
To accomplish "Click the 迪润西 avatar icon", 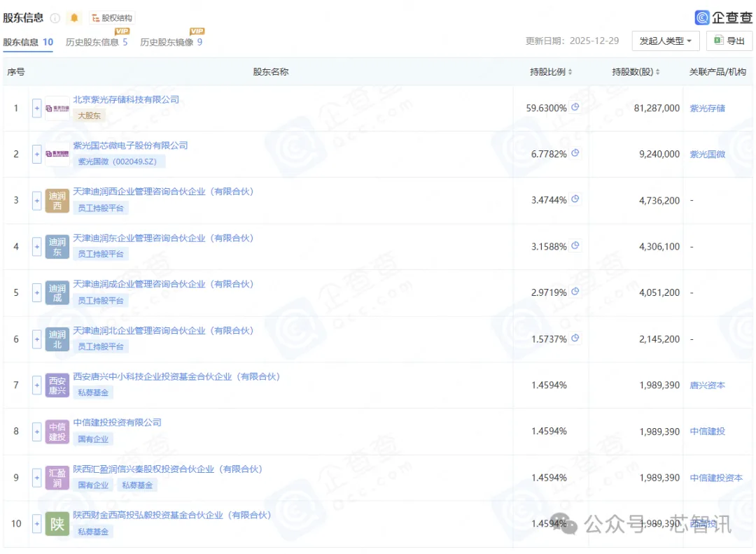I will tap(57, 200).
